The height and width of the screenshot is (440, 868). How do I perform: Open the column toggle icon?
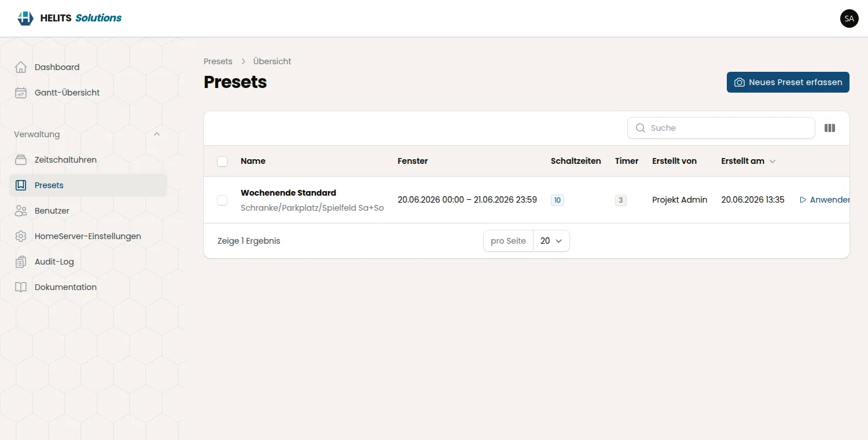click(x=830, y=128)
